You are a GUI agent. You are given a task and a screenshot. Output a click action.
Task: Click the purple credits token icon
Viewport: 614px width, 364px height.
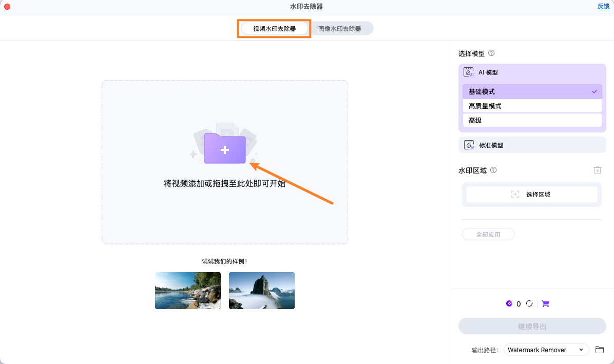coord(509,303)
